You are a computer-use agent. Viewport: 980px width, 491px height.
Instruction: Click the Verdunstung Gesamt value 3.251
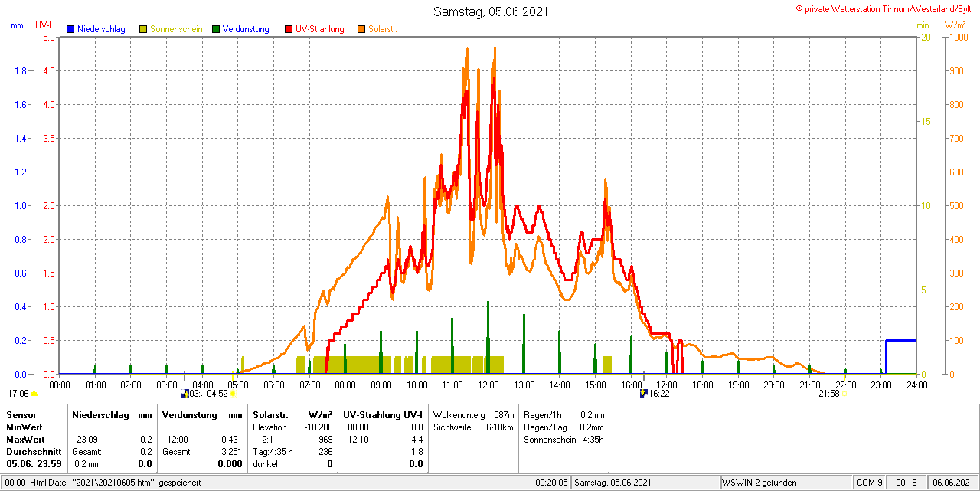pyautogui.click(x=232, y=452)
